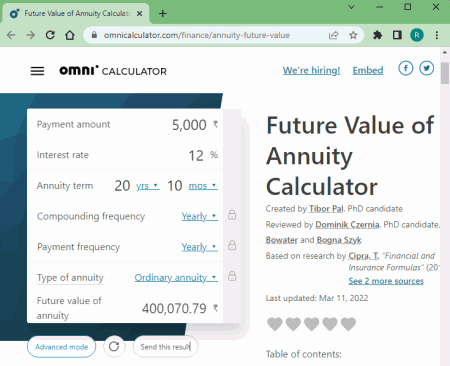Open Ordinary annuity type dropdown
The height and width of the screenshot is (366, 450).
(x=176, y=278)
